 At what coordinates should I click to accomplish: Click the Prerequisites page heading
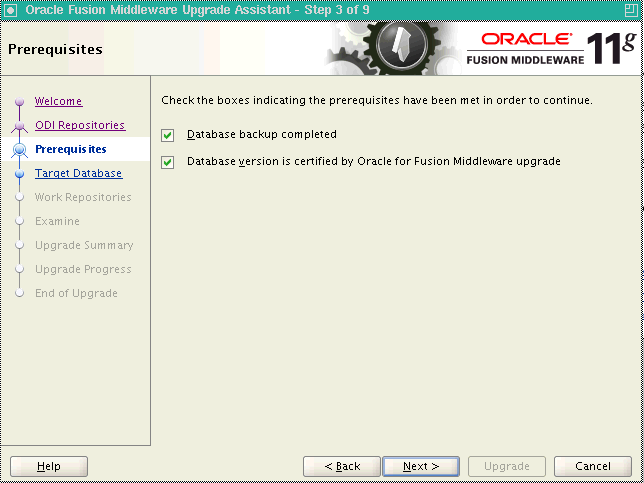tap(55, 50)
